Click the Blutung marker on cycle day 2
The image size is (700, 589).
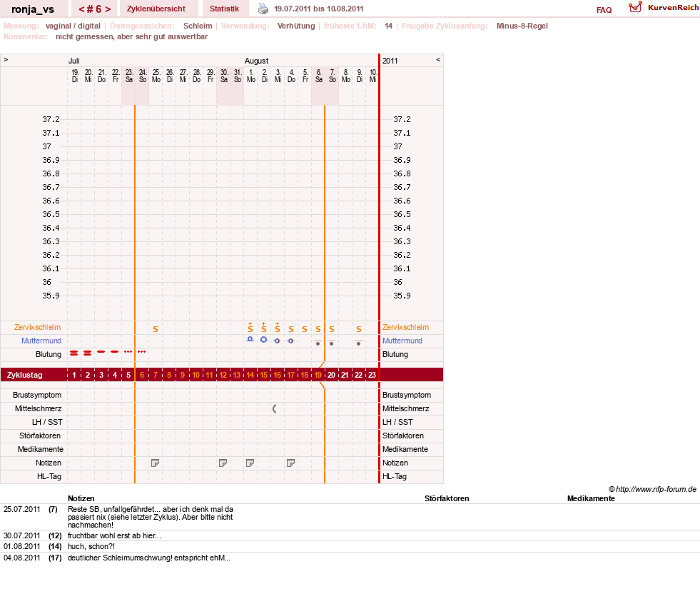88,353
